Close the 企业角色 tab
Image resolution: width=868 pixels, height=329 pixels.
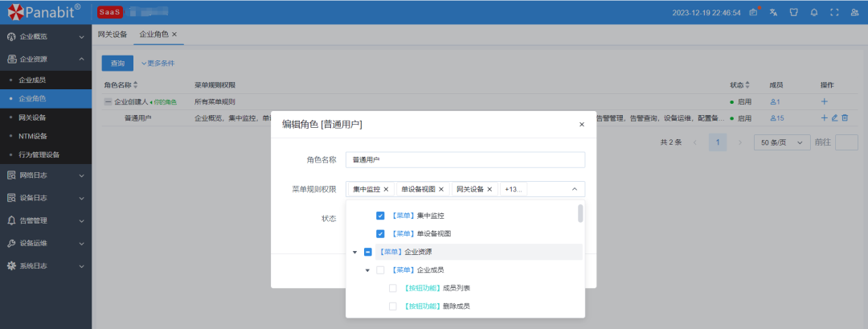click(x=174, y=35)
